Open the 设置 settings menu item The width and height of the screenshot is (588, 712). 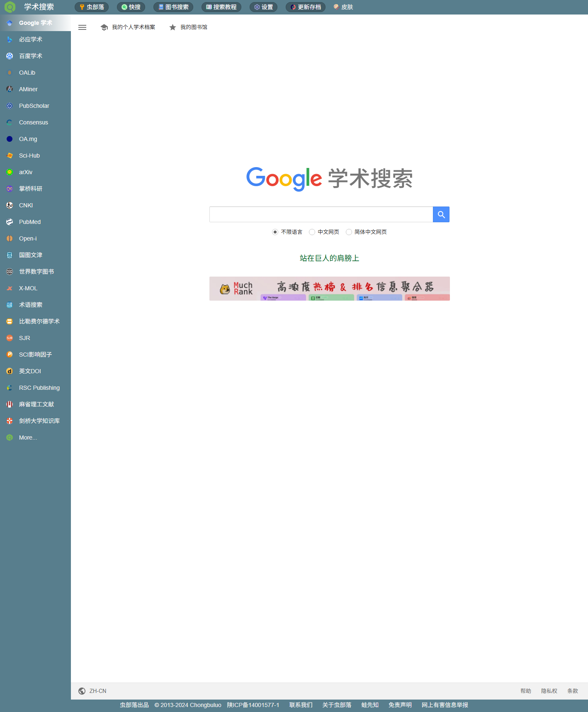pos(264,7)
